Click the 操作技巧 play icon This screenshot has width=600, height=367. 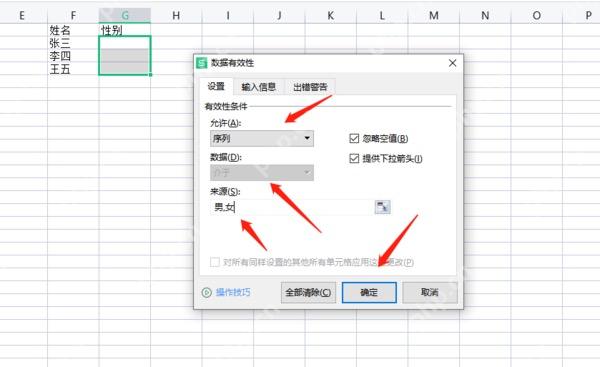[x=207, y=293]
